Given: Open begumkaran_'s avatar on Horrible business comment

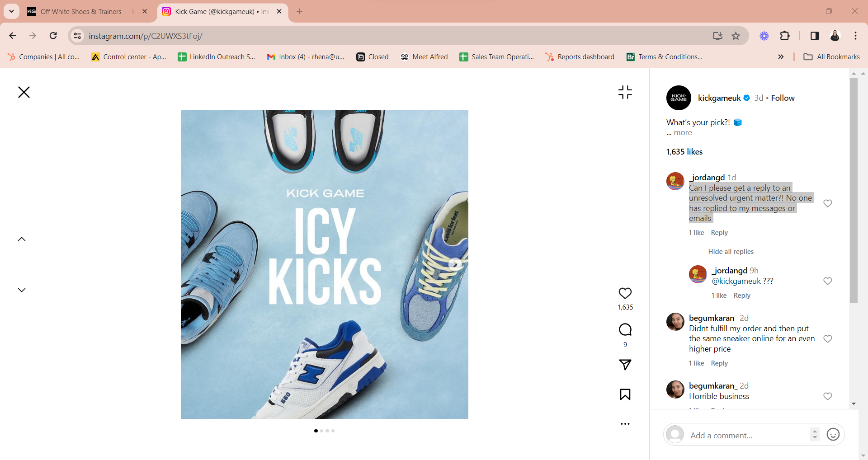Looking at the screenshot, I should click(x=675, y=390).
